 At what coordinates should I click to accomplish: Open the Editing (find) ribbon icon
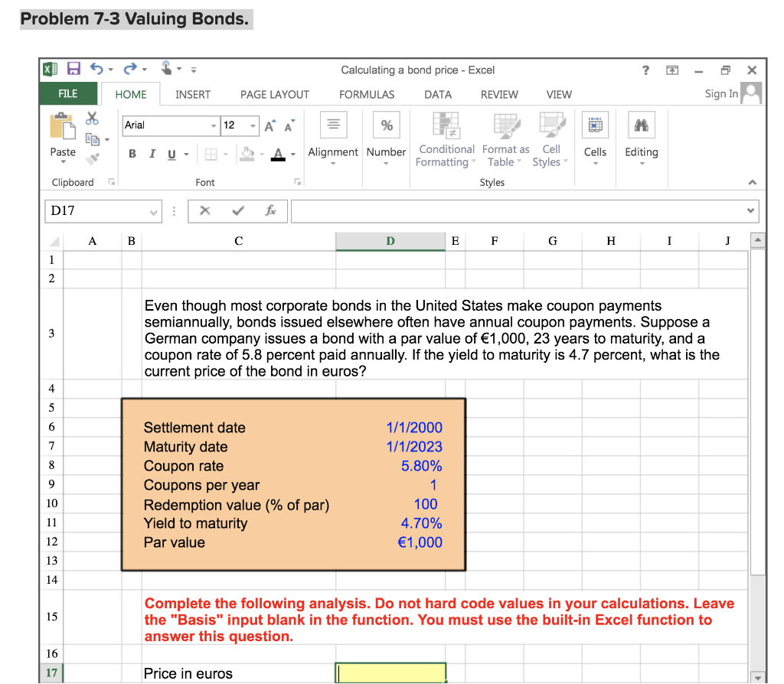click(x=642, y=136)
